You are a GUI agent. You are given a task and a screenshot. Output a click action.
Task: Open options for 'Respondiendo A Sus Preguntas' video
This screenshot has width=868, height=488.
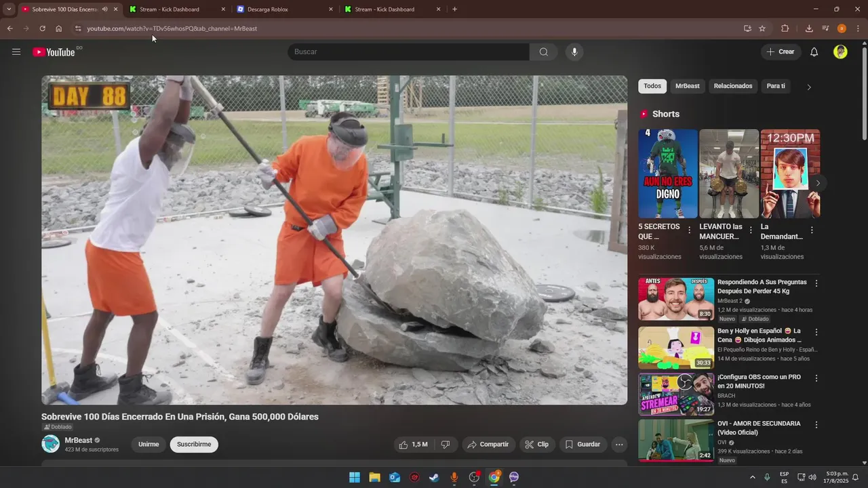pyautogui.click(x=816, y=283)
